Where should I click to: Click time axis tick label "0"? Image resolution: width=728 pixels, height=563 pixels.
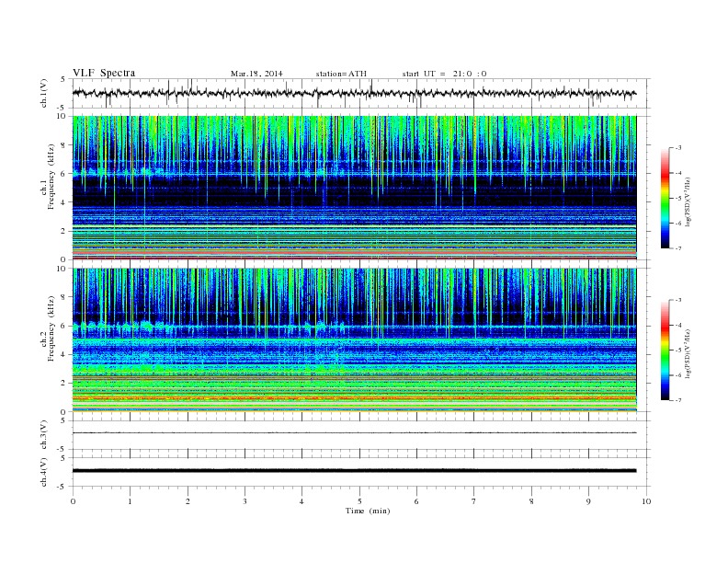73,501
